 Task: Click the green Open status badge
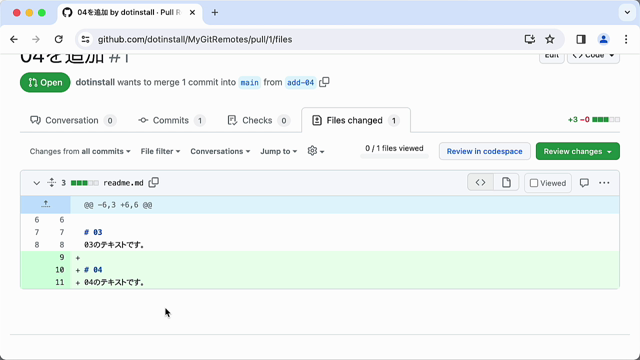click(45, 82)
